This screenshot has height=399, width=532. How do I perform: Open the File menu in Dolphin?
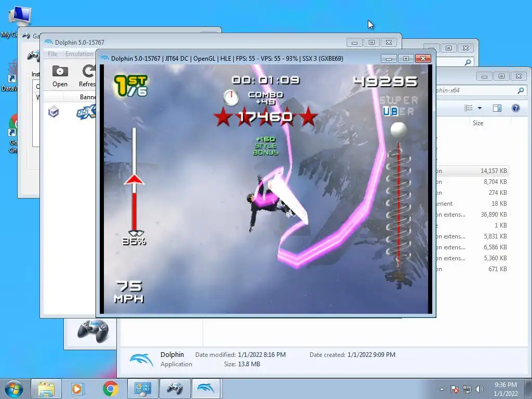52,54
